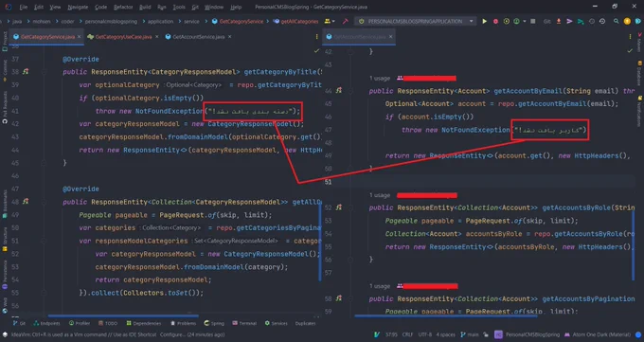Image resolution: width=644 pixels, height=342 pixels.
Task: Stop the running process with the square icon
Action: point(533,21)
